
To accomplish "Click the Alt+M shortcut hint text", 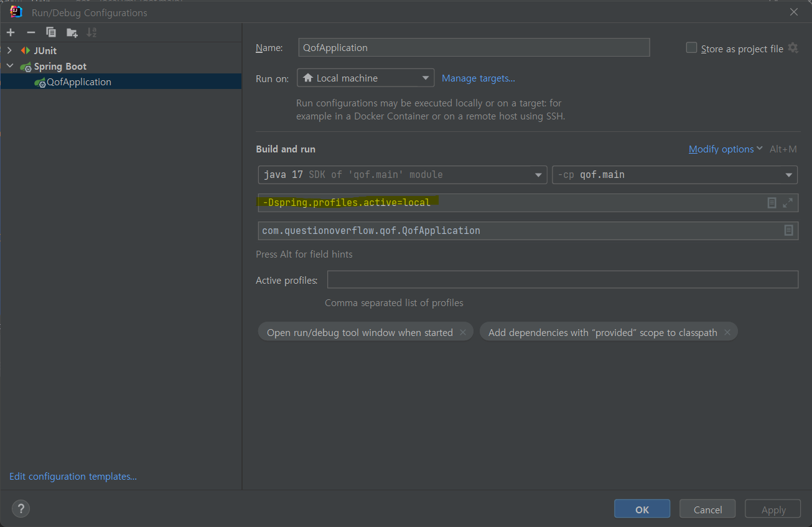I will [x=783, y=149].
